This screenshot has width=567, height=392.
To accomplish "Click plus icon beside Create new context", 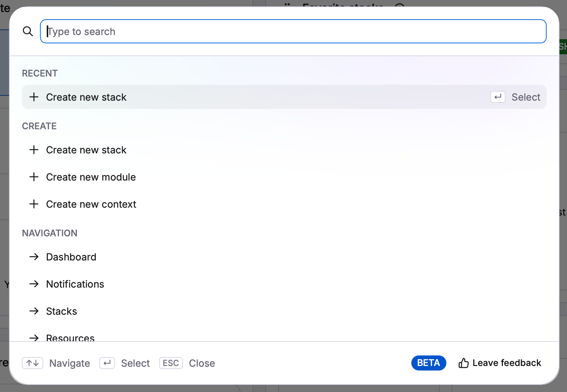I will (x=34, y=204).
